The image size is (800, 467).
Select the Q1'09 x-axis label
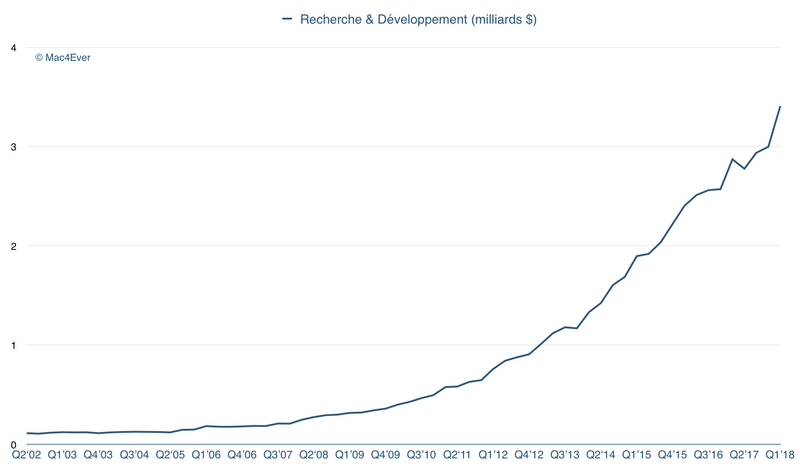349,455
